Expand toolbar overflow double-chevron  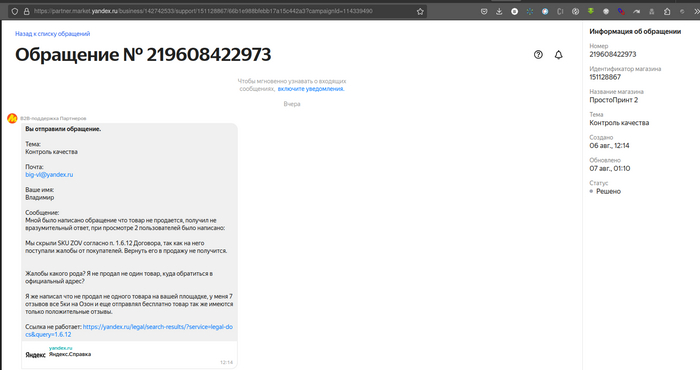pyautogui.click(x=696, y=12)
